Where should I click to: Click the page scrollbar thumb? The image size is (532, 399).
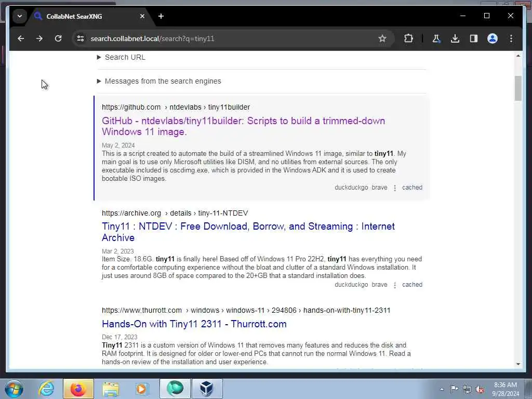point(518,88)
